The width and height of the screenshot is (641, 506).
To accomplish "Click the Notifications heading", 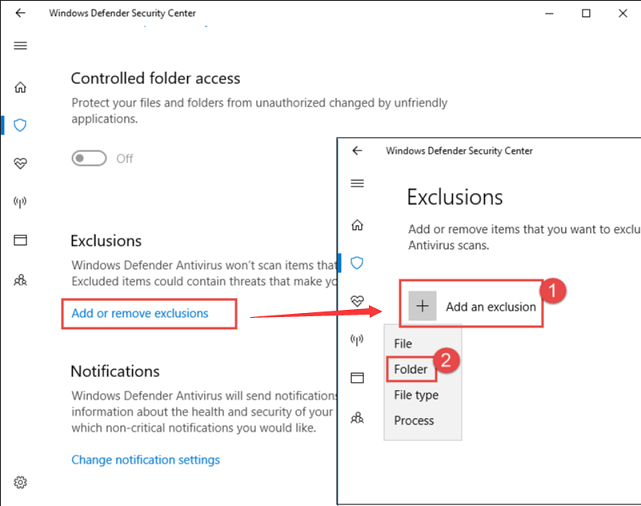I will 115,371.
